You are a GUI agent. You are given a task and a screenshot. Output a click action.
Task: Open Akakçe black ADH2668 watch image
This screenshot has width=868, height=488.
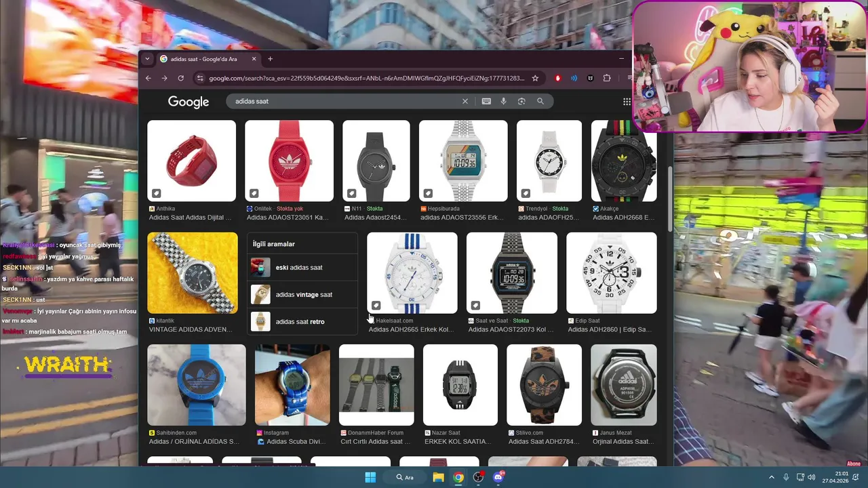tap(624, 161)
